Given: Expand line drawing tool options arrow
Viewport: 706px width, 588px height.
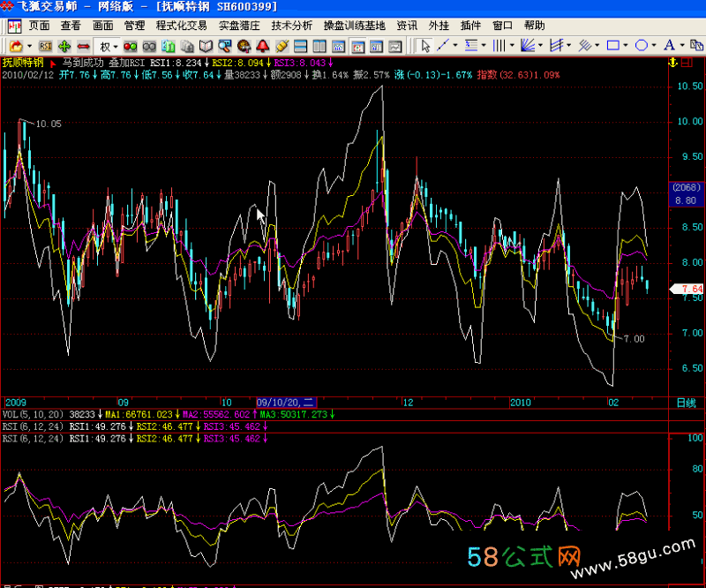Looking at the screenshot, I should pos(455,46).
